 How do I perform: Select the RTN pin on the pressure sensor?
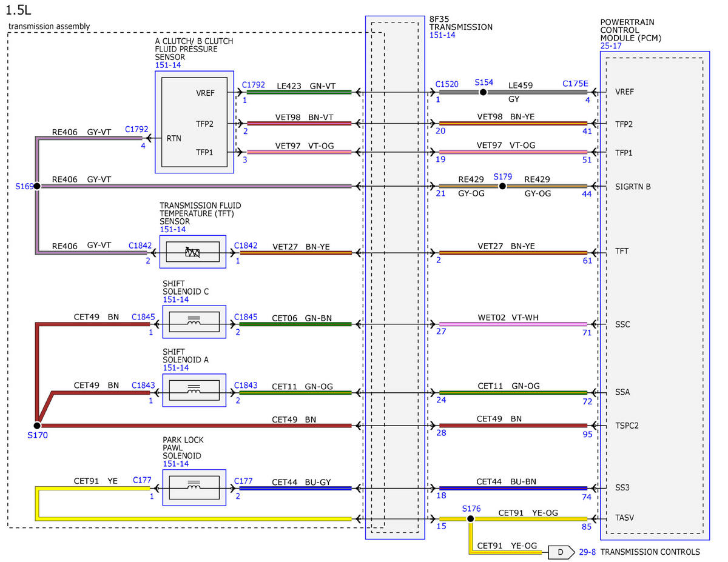click(x=174, y=139)
